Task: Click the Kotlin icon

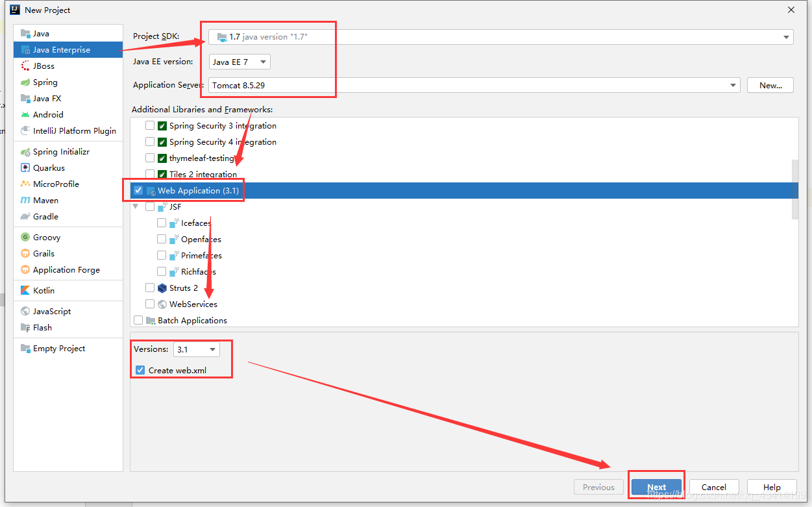Action: pos(25,291)
